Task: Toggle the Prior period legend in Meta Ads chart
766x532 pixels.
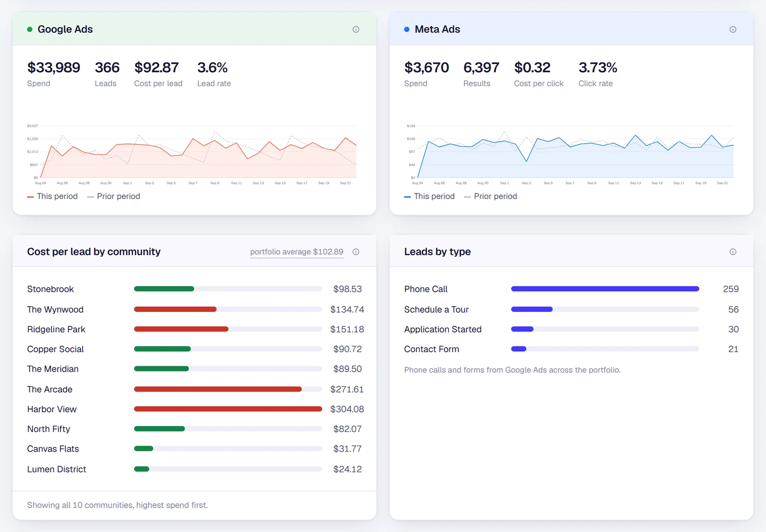Action: point(491,196)
